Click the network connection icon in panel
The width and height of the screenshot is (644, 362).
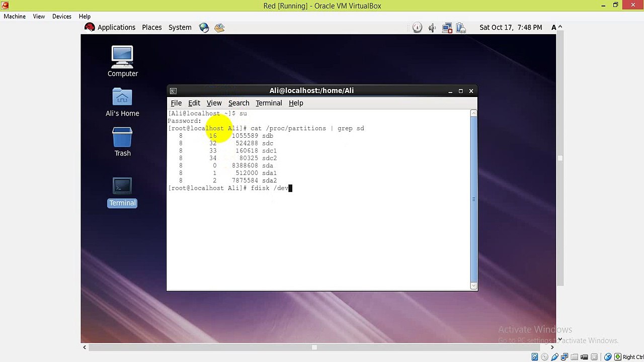447,28
